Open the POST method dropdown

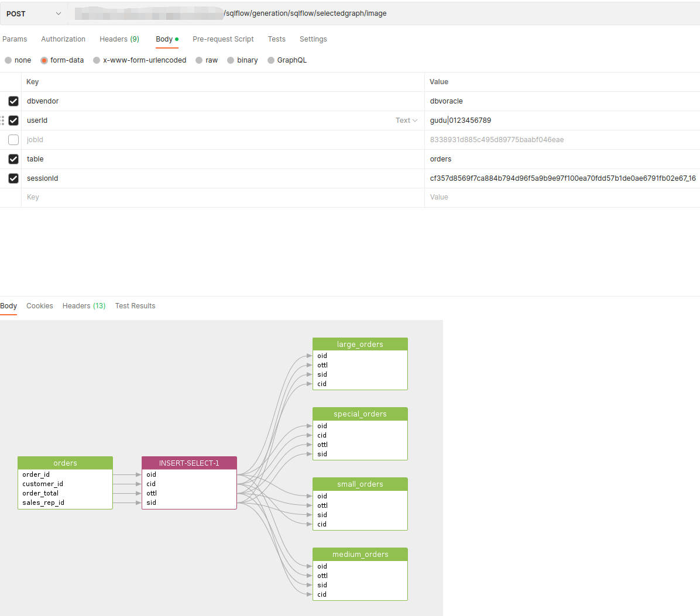tap(33, 13)
